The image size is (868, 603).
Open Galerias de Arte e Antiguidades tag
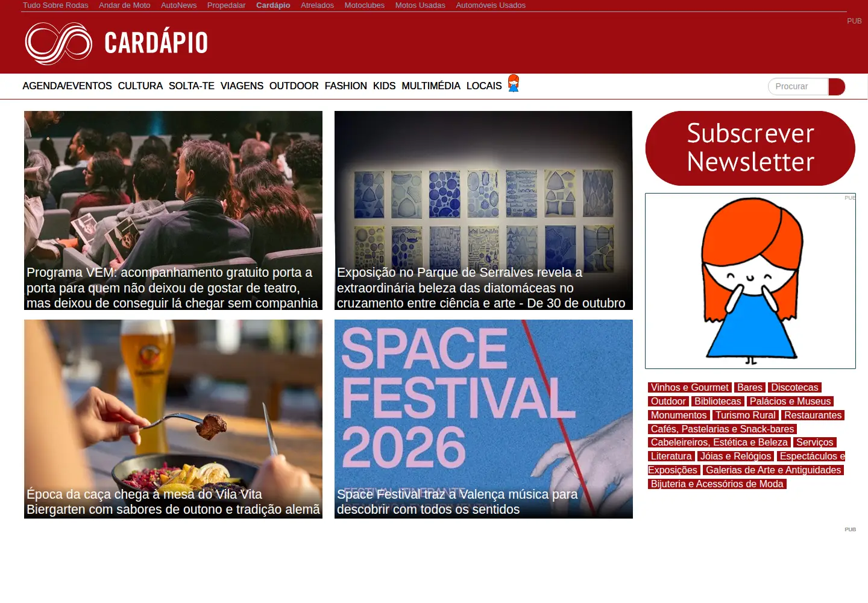pyautogui.click(x=773, y=470)
